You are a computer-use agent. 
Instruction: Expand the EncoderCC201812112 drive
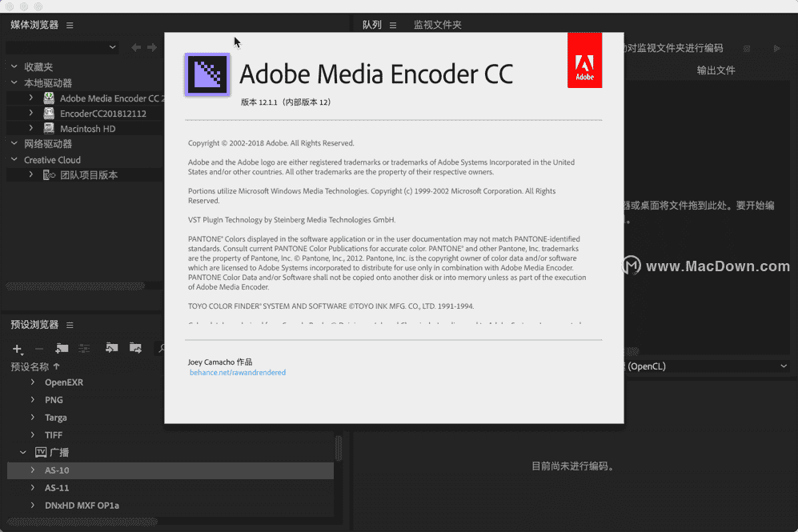click(x=31, y=114)
